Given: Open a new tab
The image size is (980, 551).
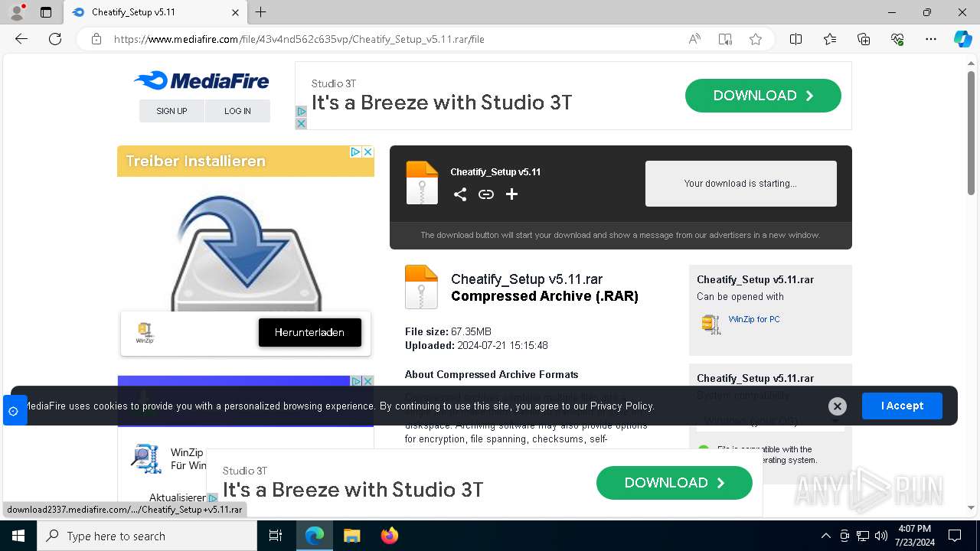Looking at the screenshot, I should point(261,12).
